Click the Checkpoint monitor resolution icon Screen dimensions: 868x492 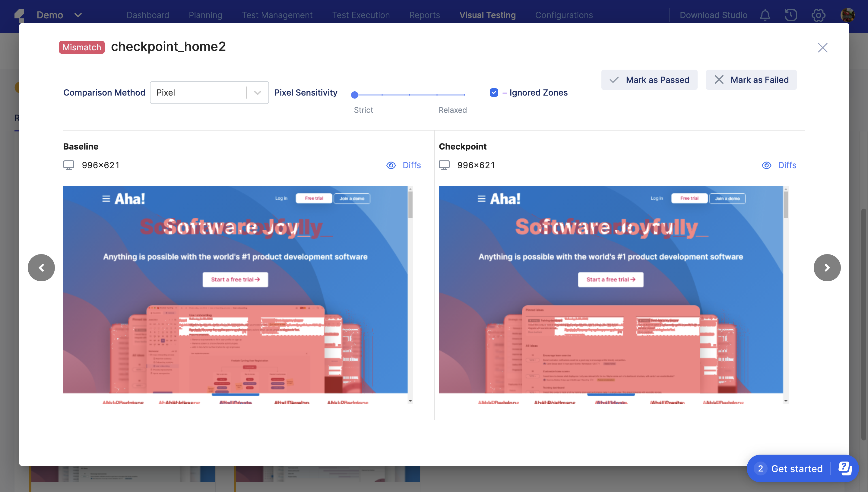click(444, 165)
